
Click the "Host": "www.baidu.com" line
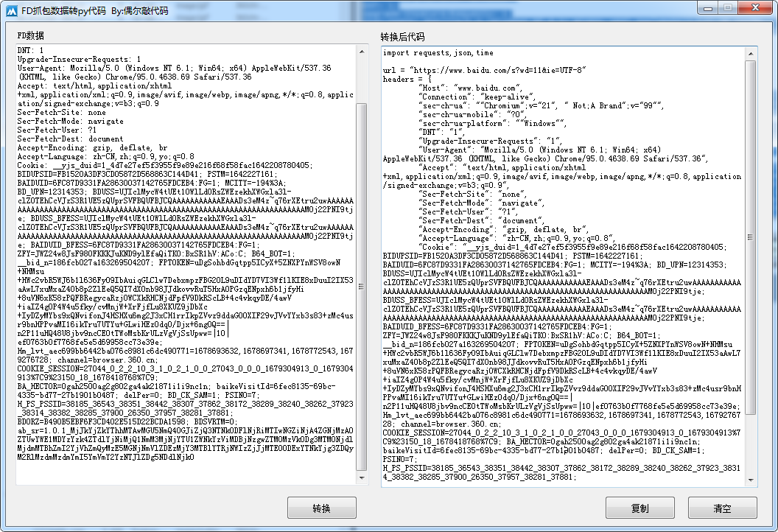(470, 88)
